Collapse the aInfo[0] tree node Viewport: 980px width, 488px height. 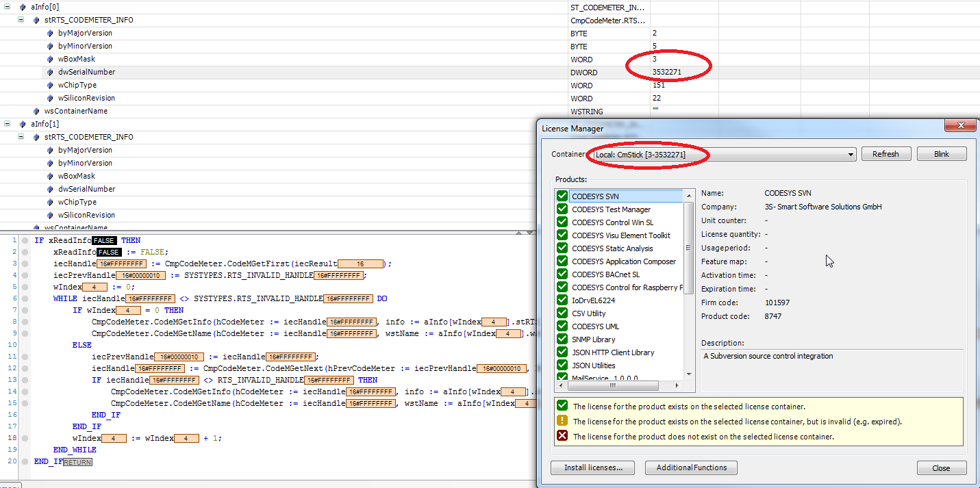click(x=8, y=8)
